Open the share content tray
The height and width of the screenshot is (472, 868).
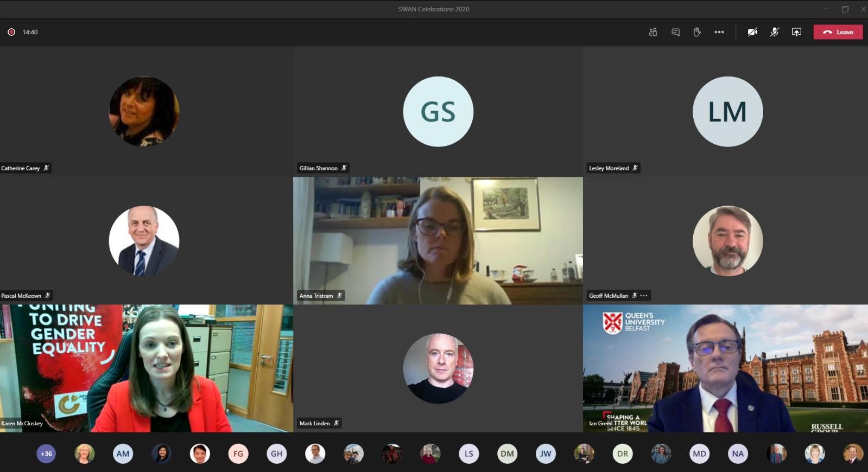click(796, 33)
